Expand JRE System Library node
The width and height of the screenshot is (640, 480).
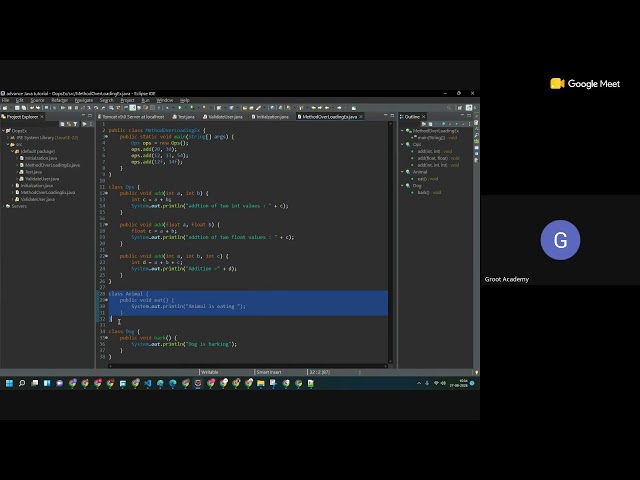point(7,138)
